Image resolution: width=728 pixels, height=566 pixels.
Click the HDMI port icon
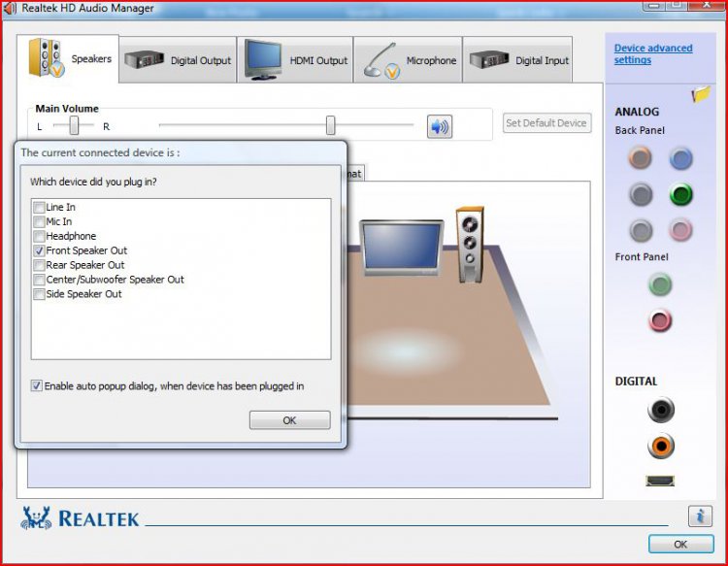click(x=660, y=481)
